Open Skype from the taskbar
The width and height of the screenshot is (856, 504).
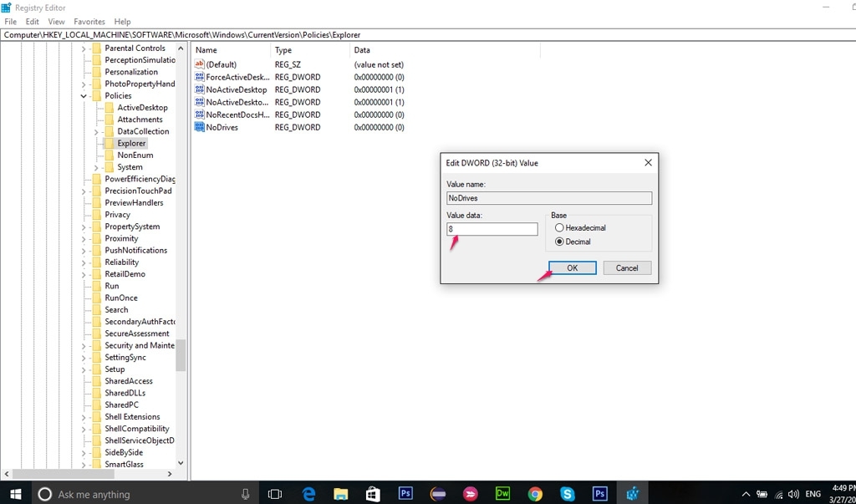pyautogui.click(x=568, y=494)
